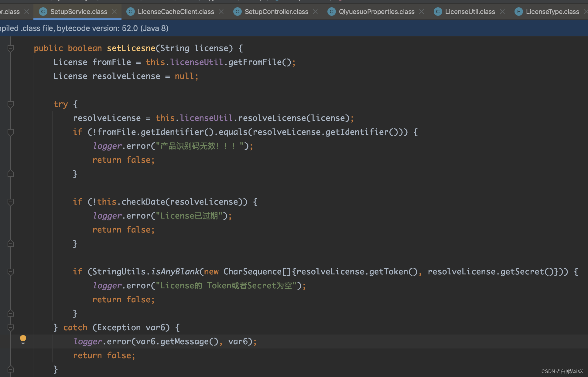This screenshot has width=588, height=377.
Task: Switch to the SetupController.class tab
Action: [276, 12]
